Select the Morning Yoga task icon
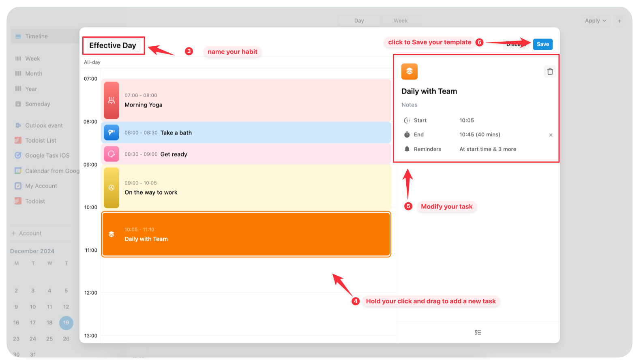This screenshot has height=364, width=639. pos(112,101)
